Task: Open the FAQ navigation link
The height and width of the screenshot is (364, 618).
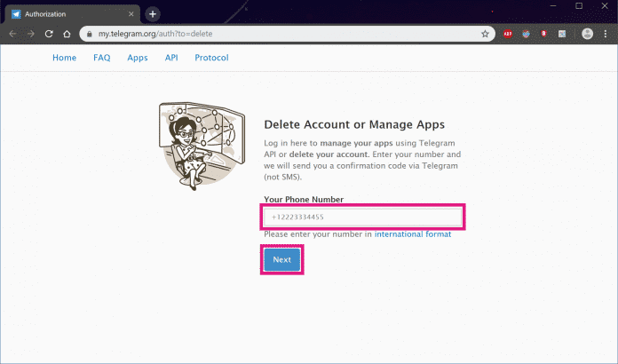Action: (101, 58)
